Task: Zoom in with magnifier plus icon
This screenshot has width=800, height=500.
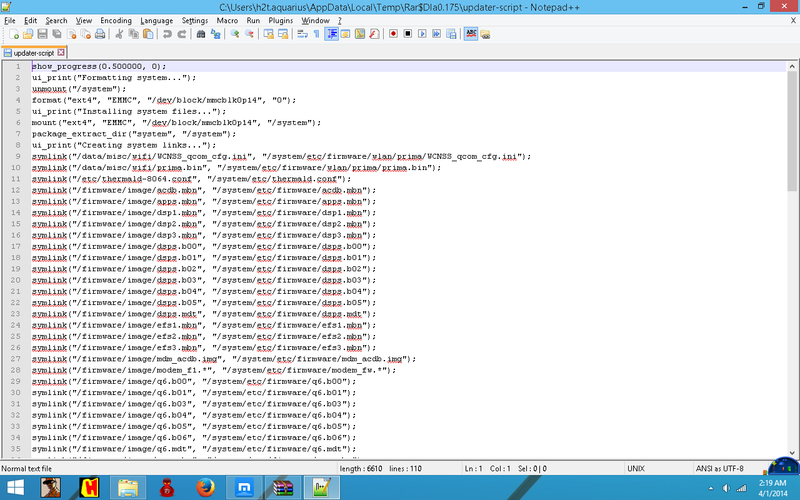Action: (235, 34)
